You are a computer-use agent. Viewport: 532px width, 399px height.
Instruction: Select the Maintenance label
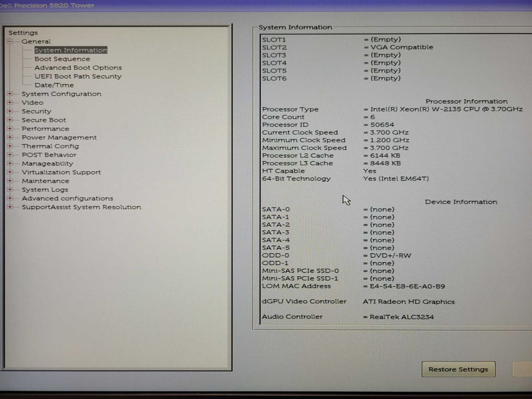point(46,181)
